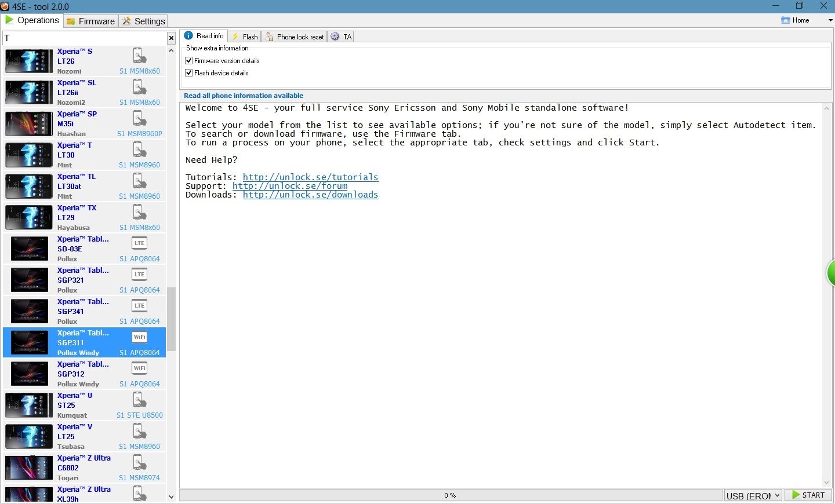
Task: Switch to the Firmware tab
Action: tap(90, 21)
